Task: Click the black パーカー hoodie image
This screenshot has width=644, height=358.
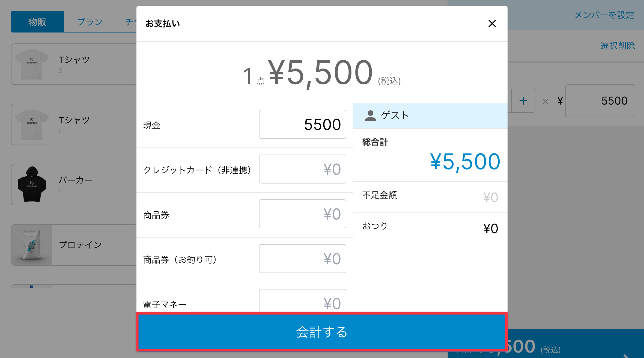Action: pyautogui.click(x=32, y=185)
